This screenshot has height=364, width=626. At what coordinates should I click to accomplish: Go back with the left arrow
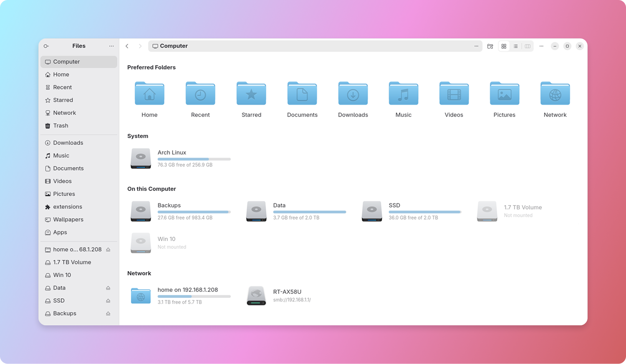pos(127,46)
